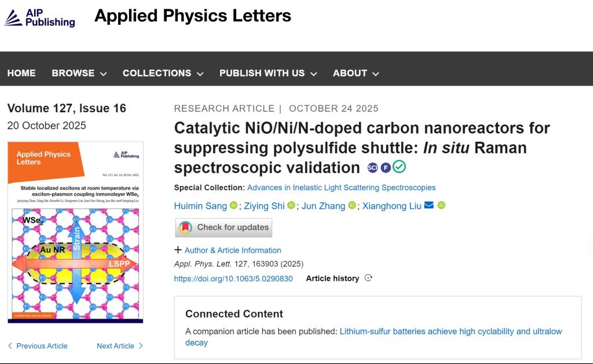Click the journal issue cover thumbnail

coord(75,232)
